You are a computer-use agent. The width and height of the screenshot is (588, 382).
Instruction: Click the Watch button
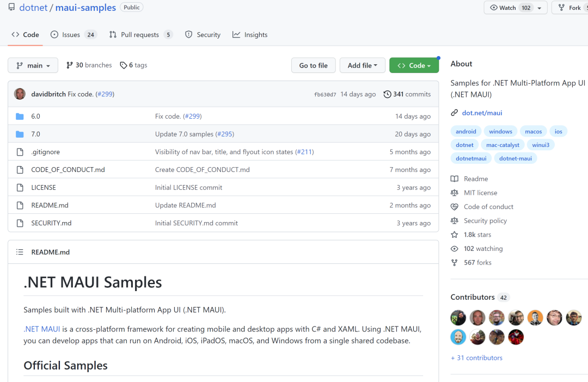coord(510,8)
